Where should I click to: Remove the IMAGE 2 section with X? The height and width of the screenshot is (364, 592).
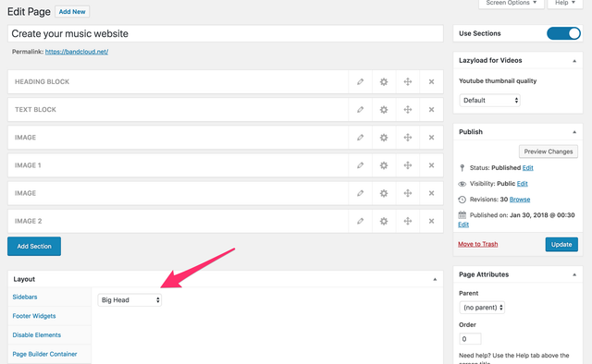tap(431, 222)
